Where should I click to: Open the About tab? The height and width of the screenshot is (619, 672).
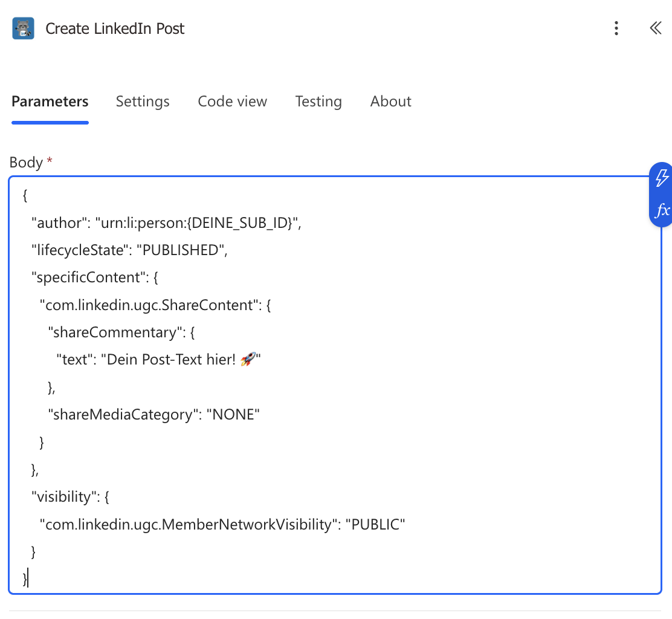coord(390,102)
